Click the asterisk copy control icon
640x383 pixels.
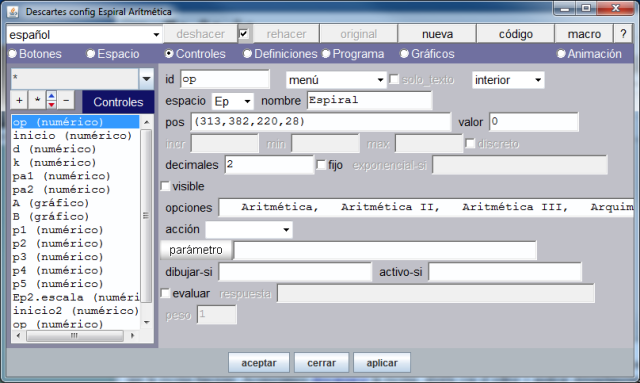click(x=37, y=100)
